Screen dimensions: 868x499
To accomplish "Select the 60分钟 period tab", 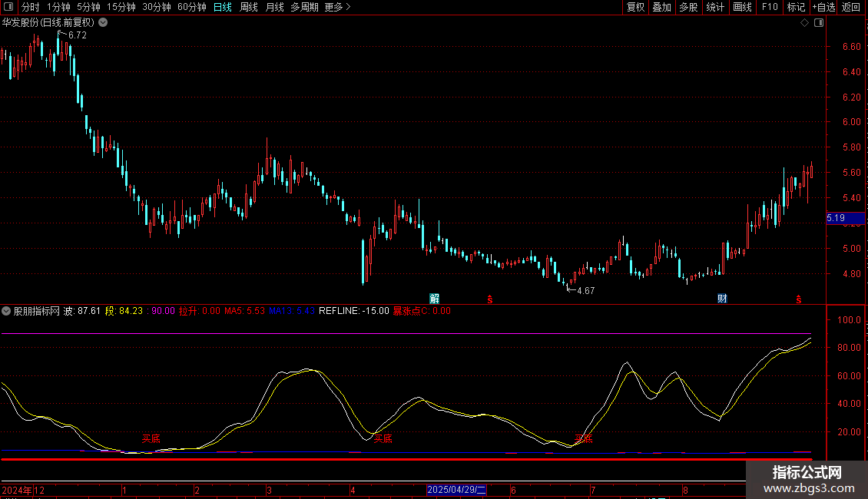I will 192,7.
